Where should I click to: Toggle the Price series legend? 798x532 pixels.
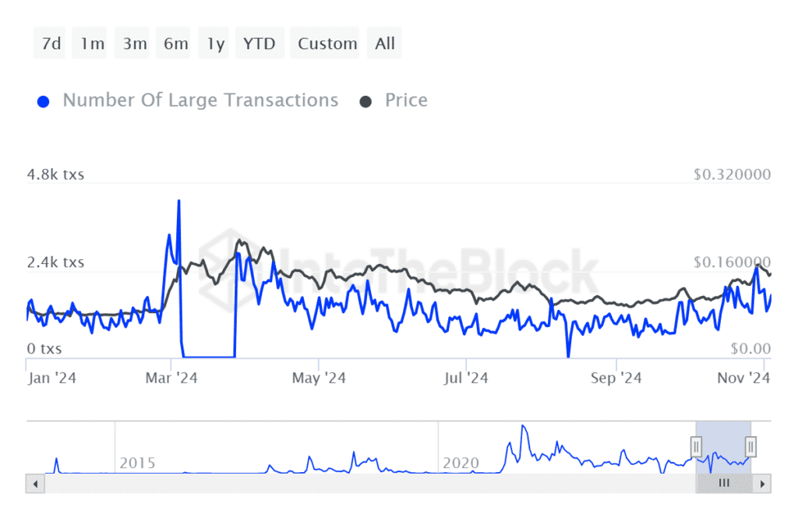(x=406, y=100)
